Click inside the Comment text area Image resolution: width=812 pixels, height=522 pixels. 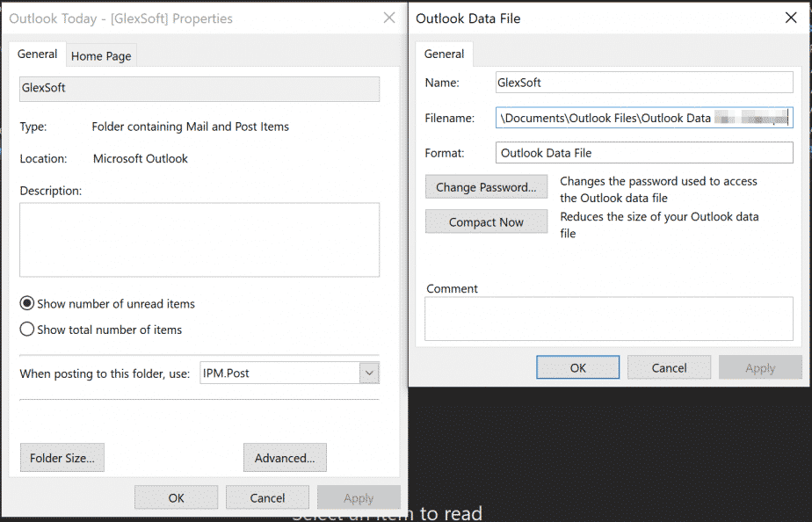pos(610,318)
